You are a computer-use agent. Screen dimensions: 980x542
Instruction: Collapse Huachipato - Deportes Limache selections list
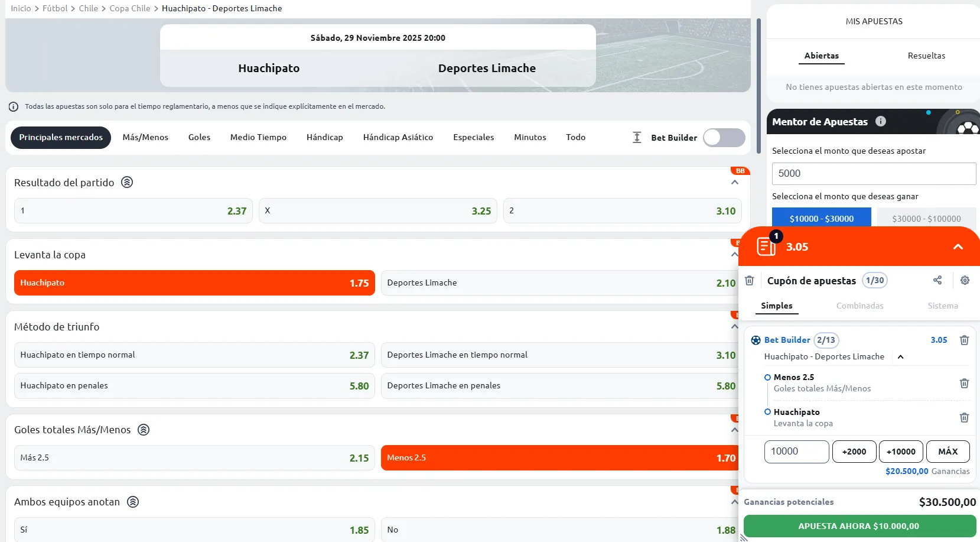point(901,356)
